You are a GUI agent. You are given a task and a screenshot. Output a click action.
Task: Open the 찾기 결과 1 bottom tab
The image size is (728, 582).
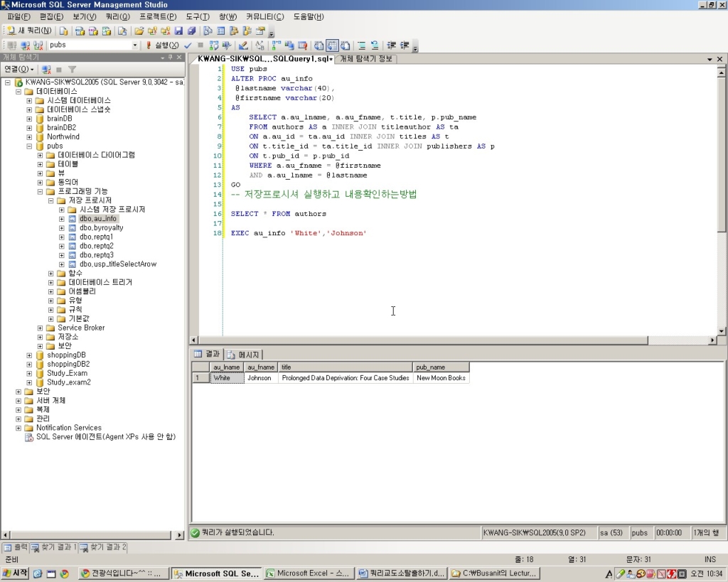(54, 548)
